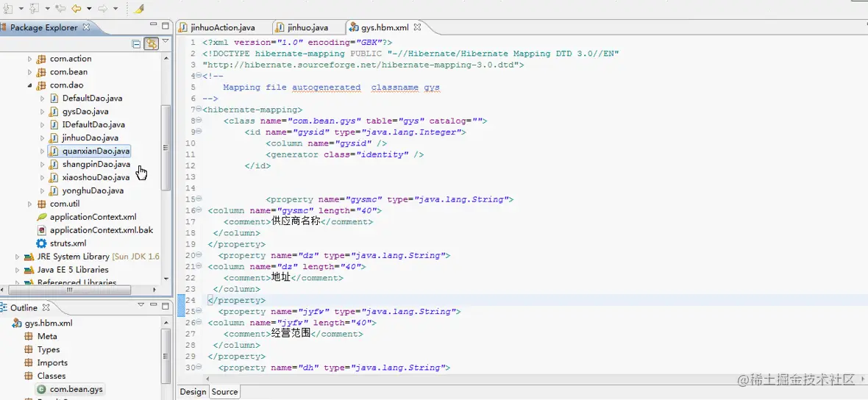Close the Package Explorer view
Screen dimensions: 868x400
(x=87, y=27)
